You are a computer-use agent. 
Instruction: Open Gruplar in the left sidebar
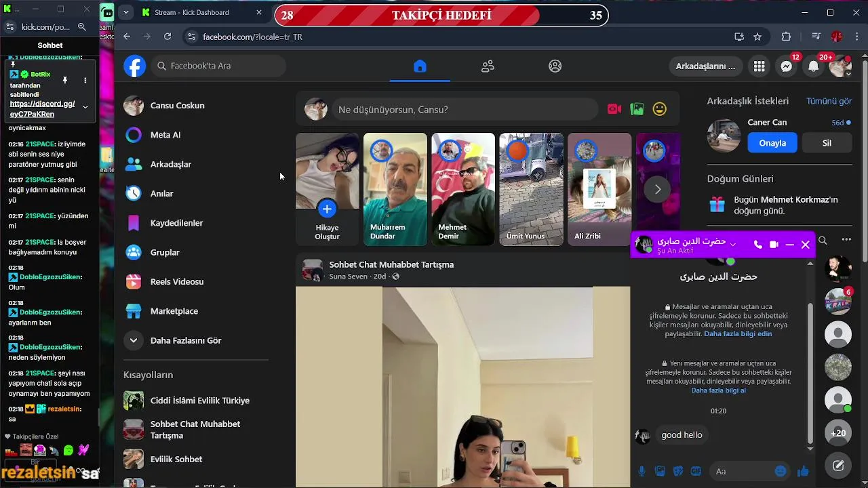197,252
